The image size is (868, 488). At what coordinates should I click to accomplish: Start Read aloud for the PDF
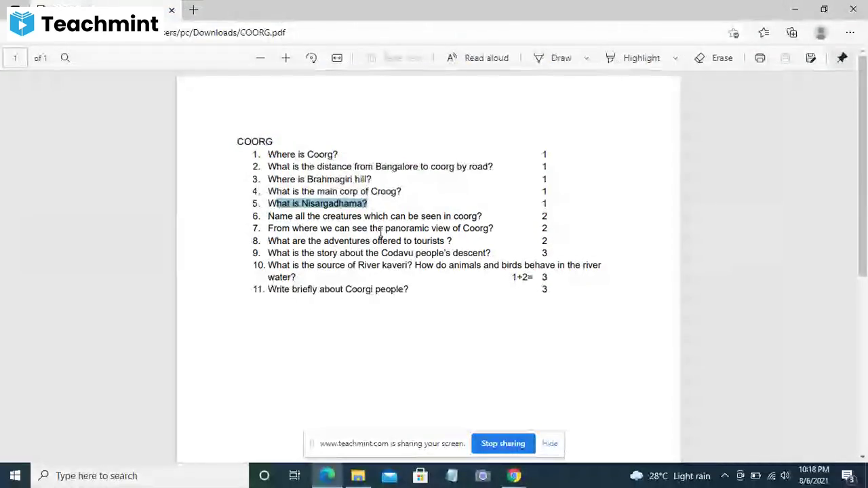[x=478, y=58]
